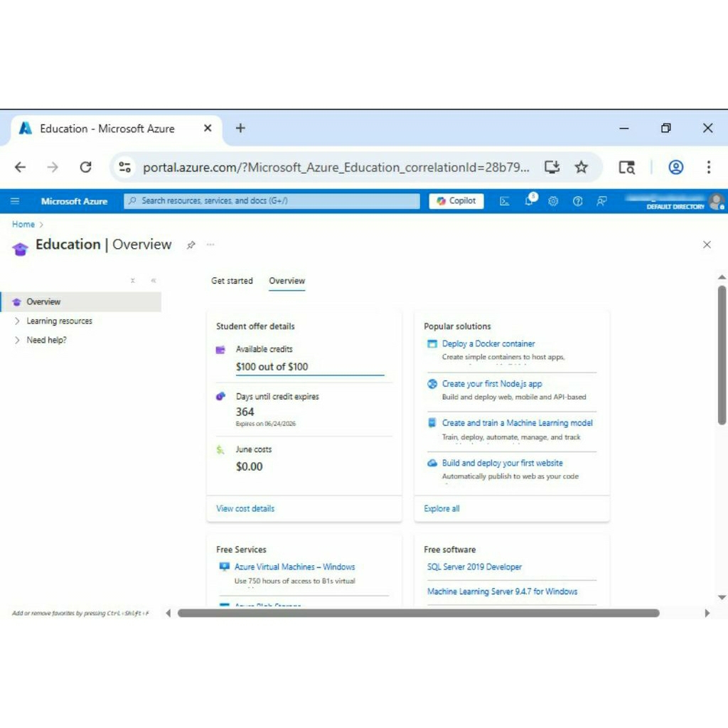Click the available credits progress bar
Image resolution: width=728 pixels, height=728 pixels.
tap(310, 377)
